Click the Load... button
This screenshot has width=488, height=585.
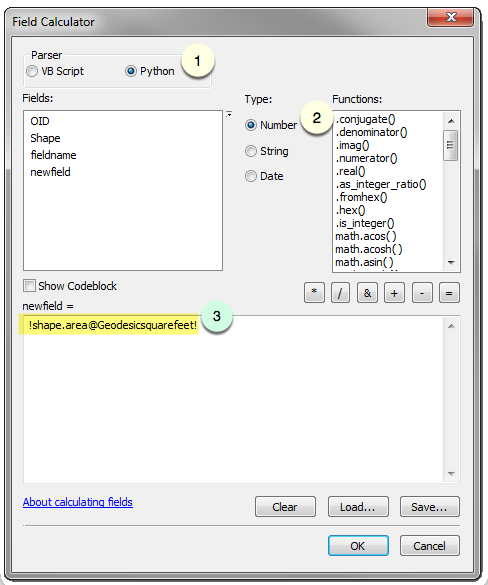pyautogui.click(x=358, y=507)
